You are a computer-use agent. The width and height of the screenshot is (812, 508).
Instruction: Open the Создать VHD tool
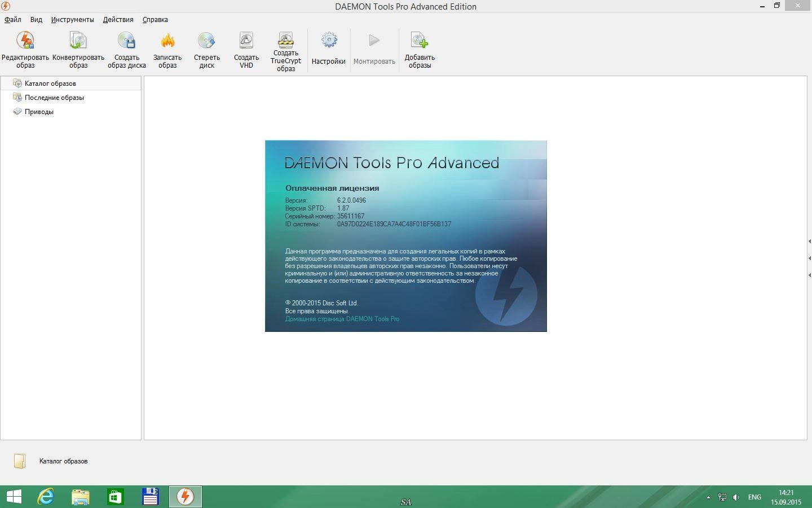click(x=246, y=50)
